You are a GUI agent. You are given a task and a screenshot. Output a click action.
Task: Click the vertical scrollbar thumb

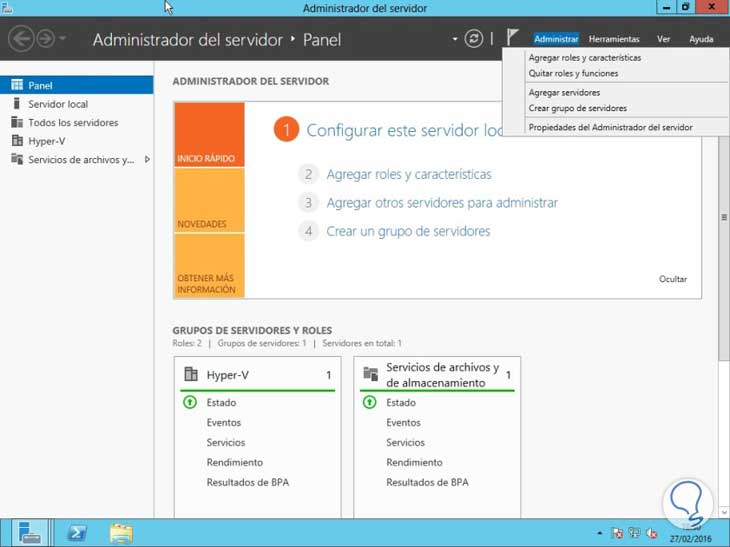pyautogui.click(x=724, y=217)
